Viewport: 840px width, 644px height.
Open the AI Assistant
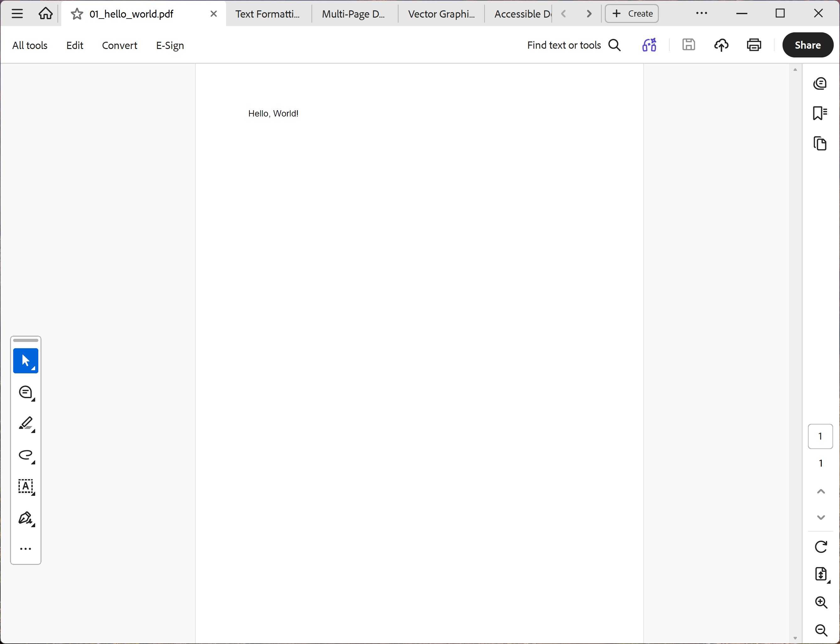click(x=649, y=45)
